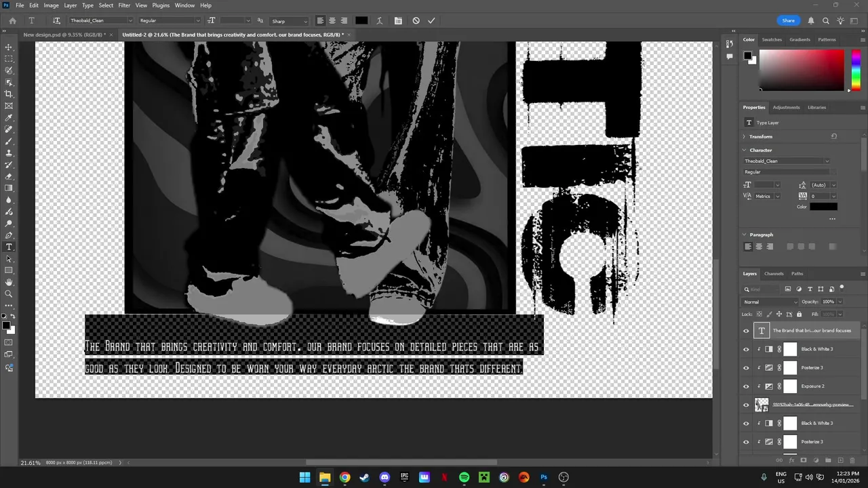Select the Eyedropper tool
868x488 pixels.
(9, 117)
